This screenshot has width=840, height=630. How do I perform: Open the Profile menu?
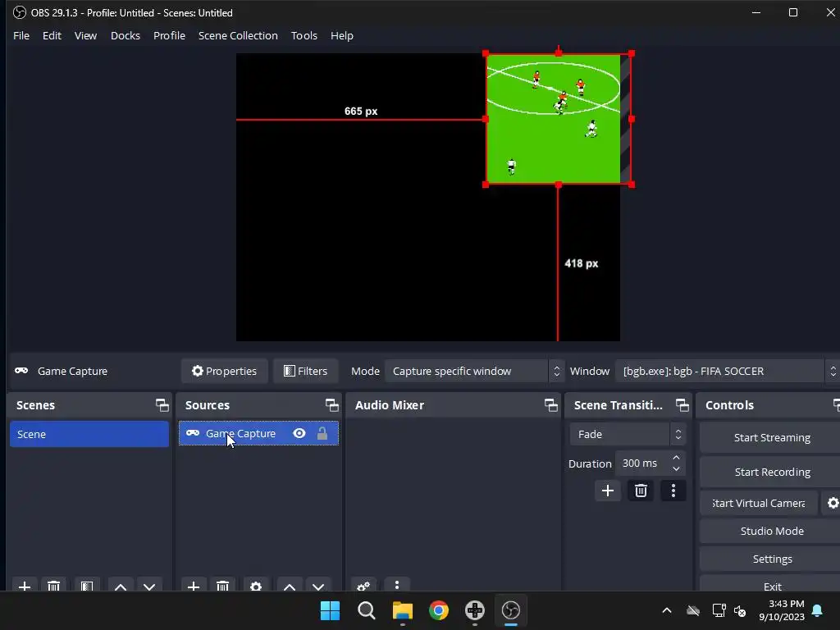click(x=169, y=35)
